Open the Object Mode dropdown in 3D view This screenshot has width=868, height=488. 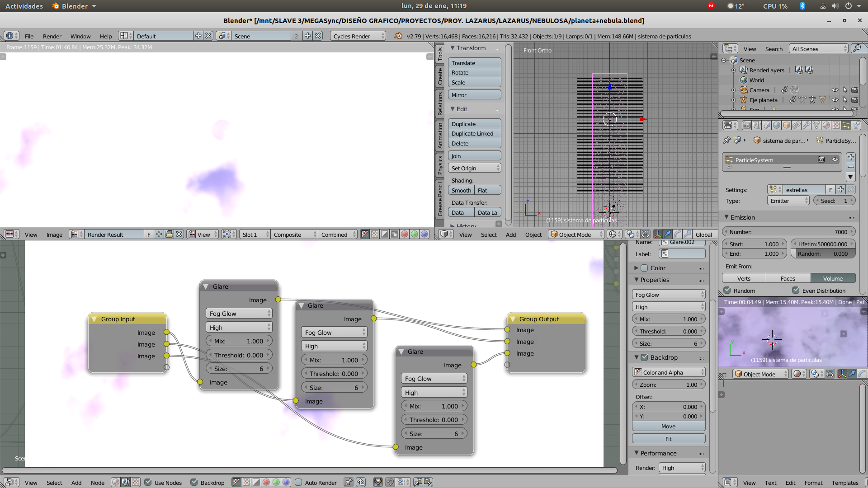tap(576, 235)
